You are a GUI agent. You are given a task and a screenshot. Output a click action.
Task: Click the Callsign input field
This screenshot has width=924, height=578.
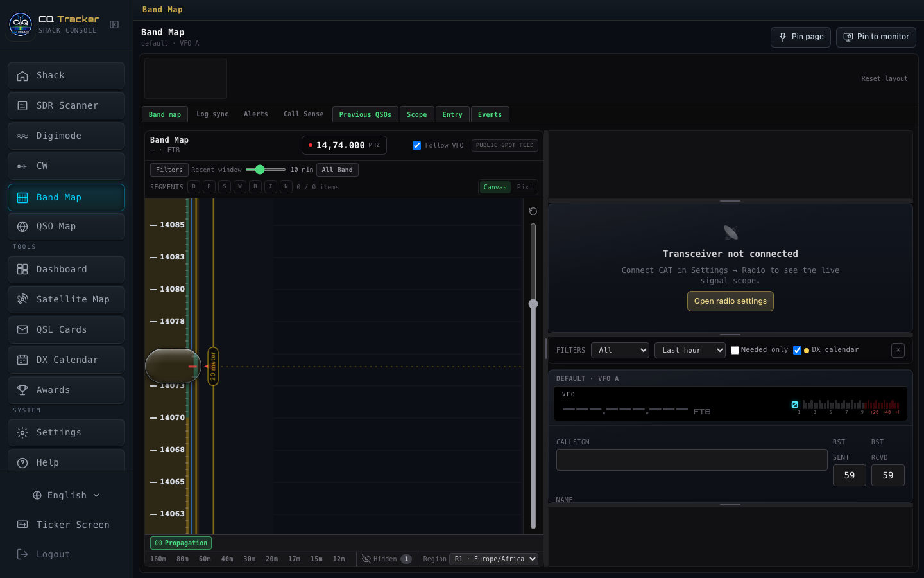692,460
